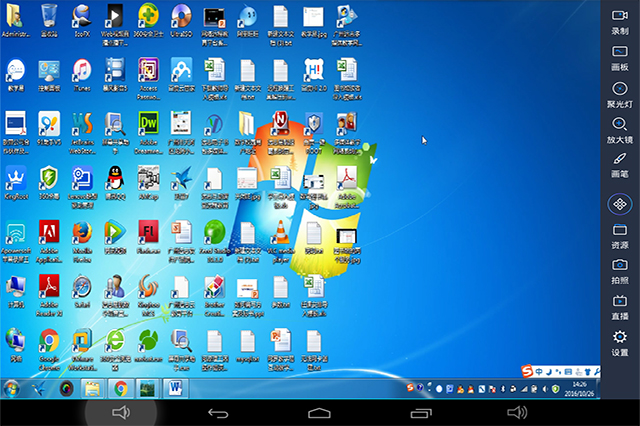Select the Administrator folder icon
The width and height of the screenshot is (640, 426).
click(16, 20)
